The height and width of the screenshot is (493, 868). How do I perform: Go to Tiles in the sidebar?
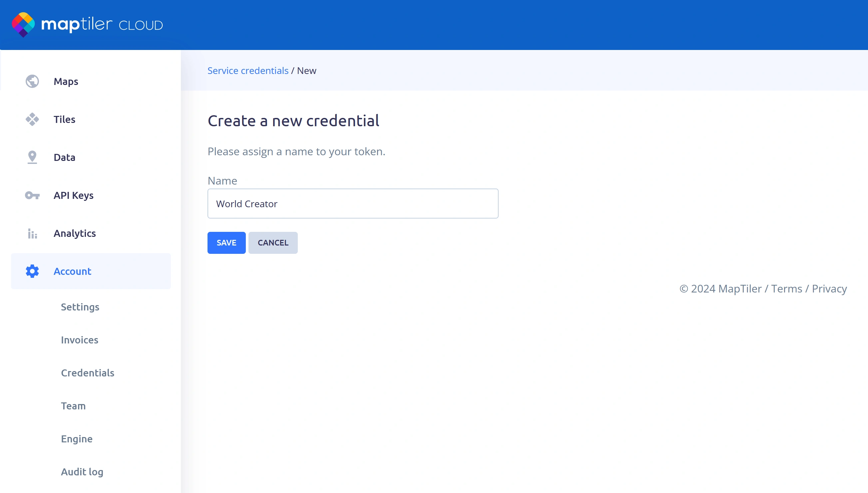click(x=91, y=119)
